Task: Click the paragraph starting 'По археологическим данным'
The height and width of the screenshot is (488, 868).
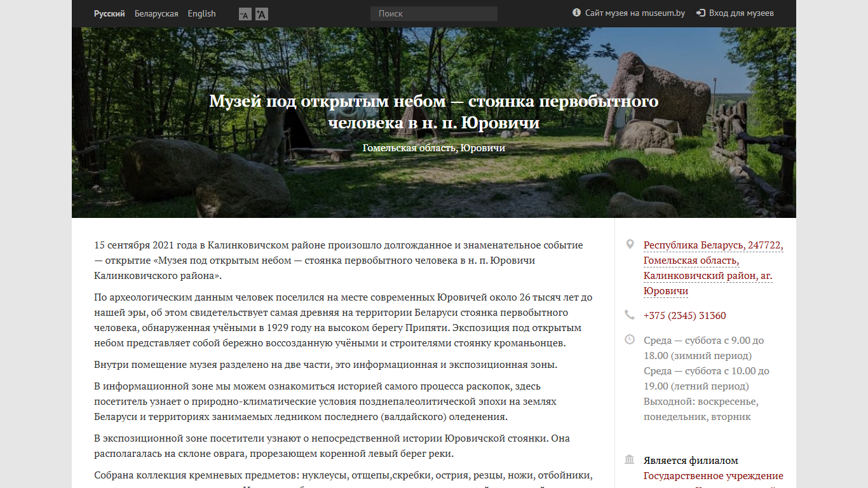Action: [343, 320]
